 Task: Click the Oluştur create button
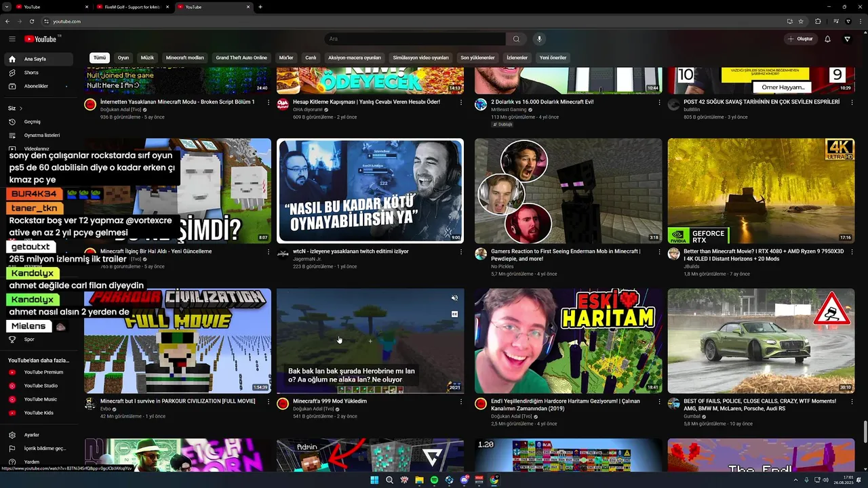point(800,39)
